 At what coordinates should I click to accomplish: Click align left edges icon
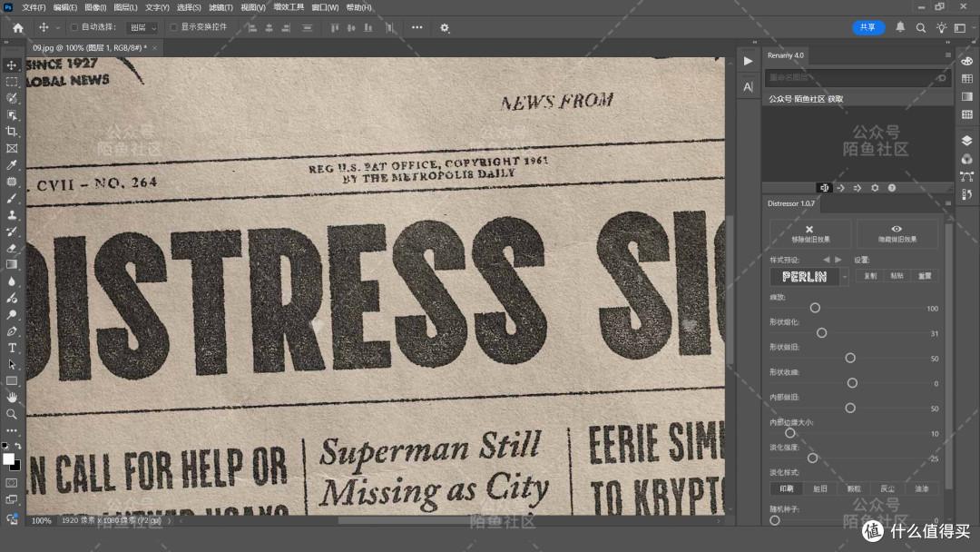[251, 27]
